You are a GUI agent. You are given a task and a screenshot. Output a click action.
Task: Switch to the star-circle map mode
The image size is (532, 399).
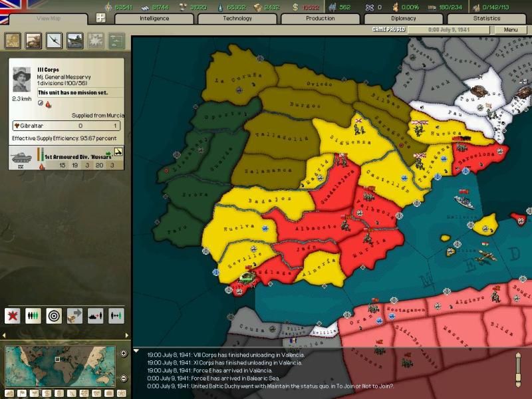[122, 393]
